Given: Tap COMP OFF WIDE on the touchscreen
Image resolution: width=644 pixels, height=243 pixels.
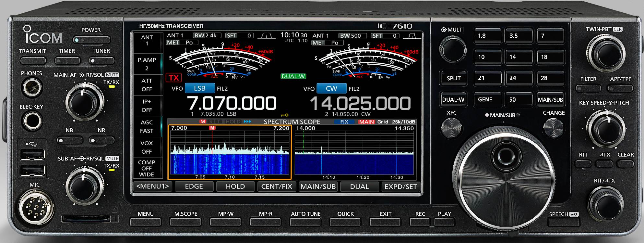Looking at the screenshot, I should tap(147, 168).
